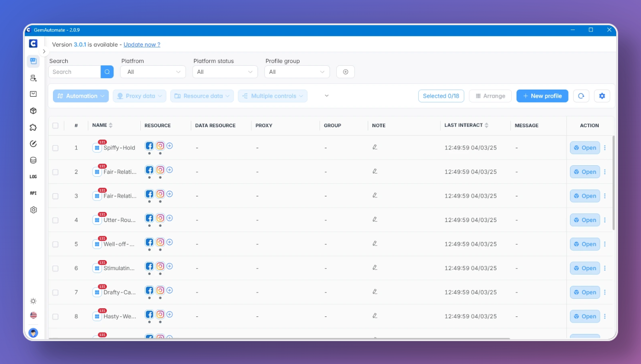
Task: Click the Instagram icon on the Fair-Relati row
Action: pyautogui.click(x=160, y=170)
